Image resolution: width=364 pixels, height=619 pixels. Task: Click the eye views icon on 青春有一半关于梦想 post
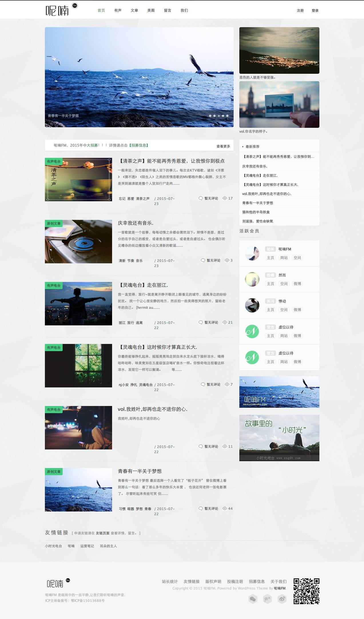tap(225, 508)
